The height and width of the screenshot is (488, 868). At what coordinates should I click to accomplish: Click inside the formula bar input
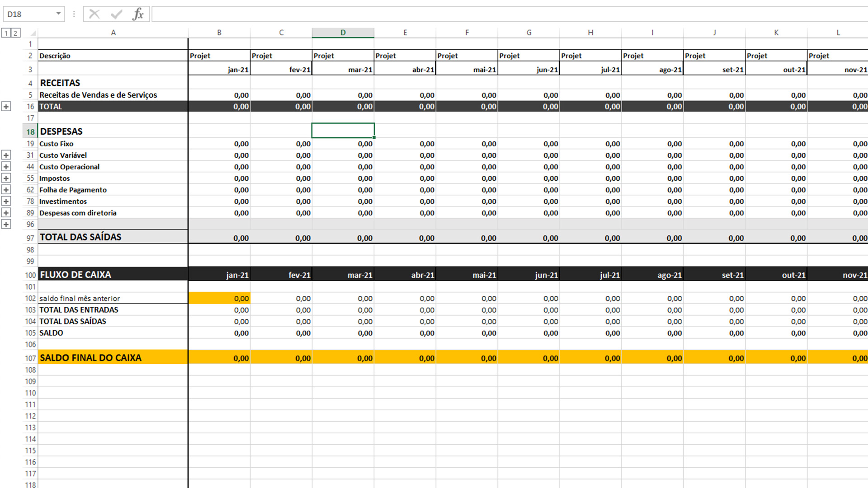[x=509, y=14]
